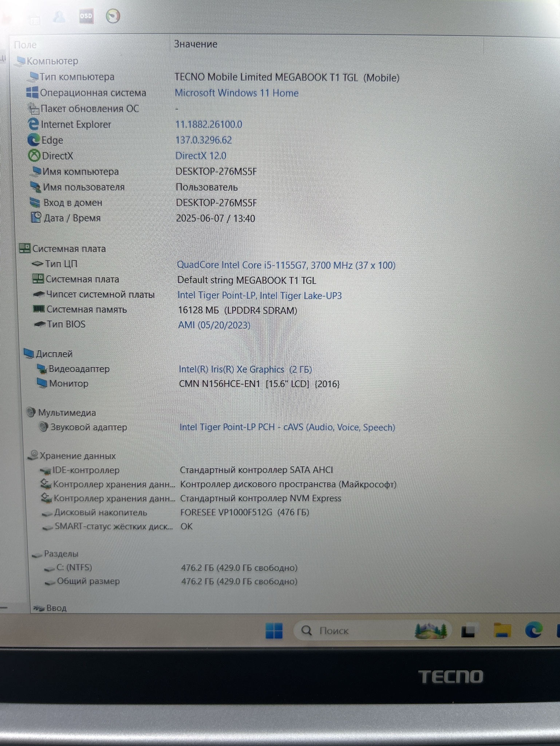Click the Системная память RAM icon
This screenshot has width=560, height=746.
coord(39,309)
